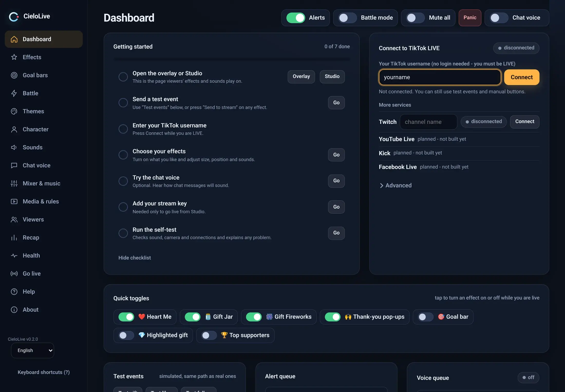
Task: Click the Help question mark icon
Action: point(14,292)
